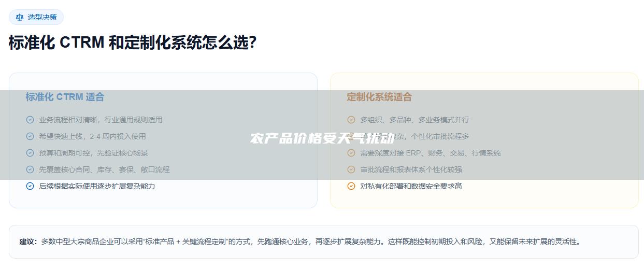The image size is (644, 270).
Task: Select text 需要深度对接 ERP、财务、交易、行情系统
Action: point(431,153)
